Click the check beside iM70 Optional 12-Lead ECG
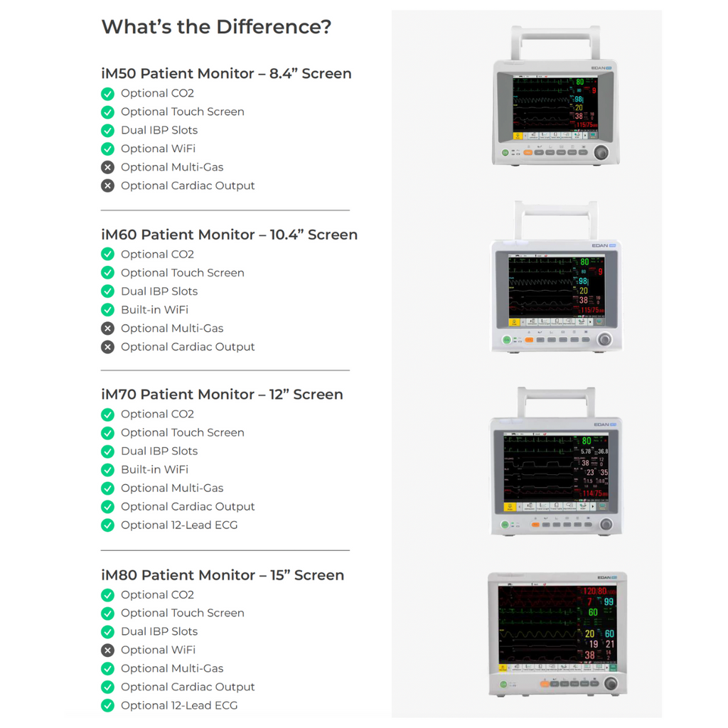 (108, 525)
